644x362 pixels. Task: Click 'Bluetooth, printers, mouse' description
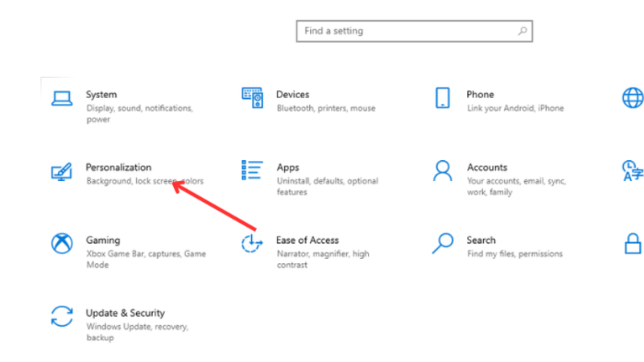click(326, 109)
